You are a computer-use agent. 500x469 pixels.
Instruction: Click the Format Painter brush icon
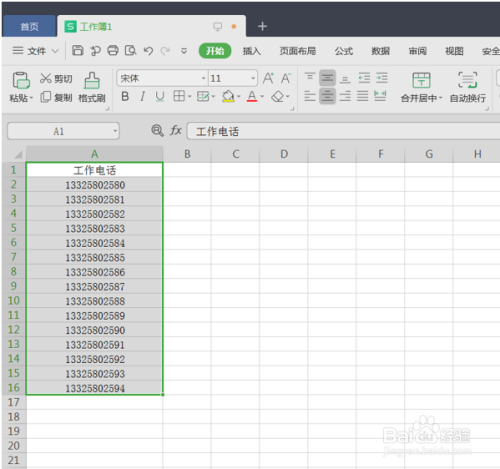coord(92,80)
